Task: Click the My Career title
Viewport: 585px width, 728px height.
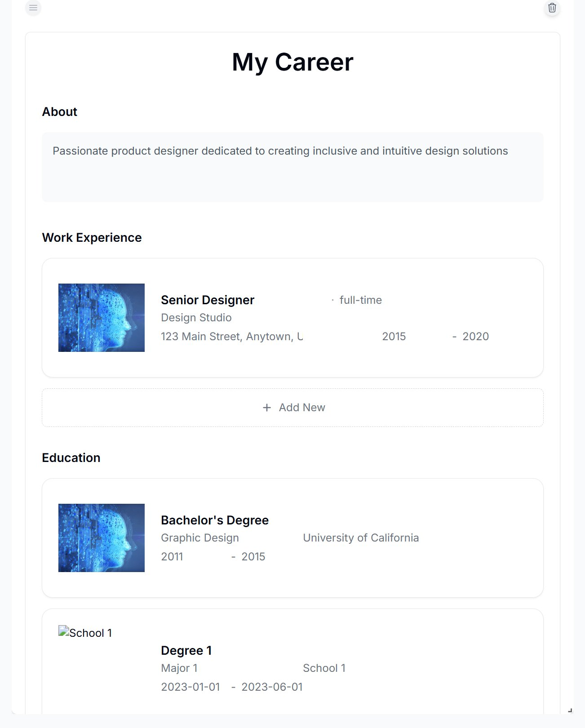Action: [x=292, y=62]
